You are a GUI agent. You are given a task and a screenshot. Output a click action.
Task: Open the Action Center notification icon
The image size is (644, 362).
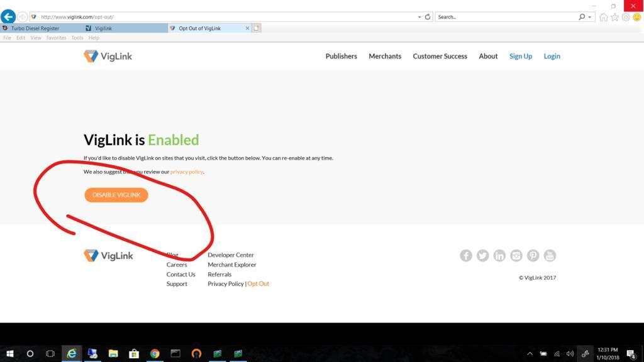631,353
